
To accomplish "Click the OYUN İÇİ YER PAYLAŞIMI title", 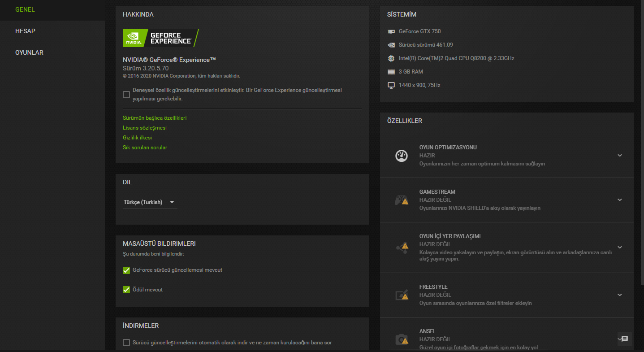I will (450, 236).
